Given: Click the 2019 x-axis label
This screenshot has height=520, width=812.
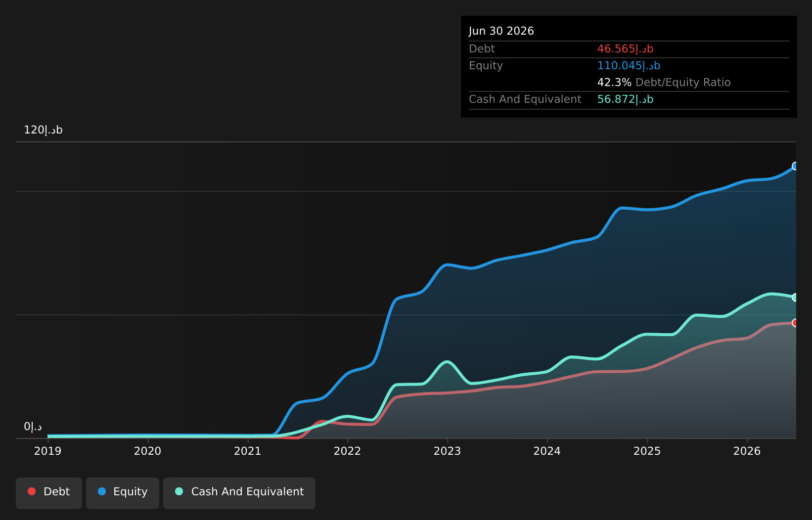Looking at the screenshot, I should tap(48, 451).
